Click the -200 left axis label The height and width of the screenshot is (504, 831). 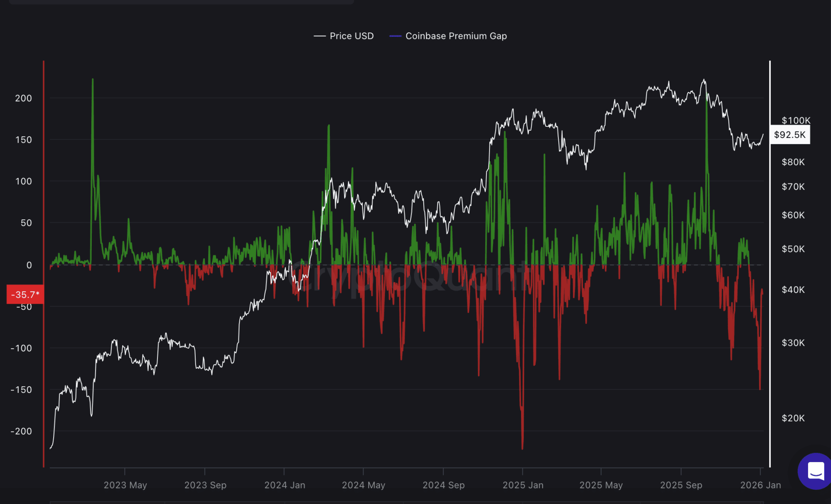21,431
